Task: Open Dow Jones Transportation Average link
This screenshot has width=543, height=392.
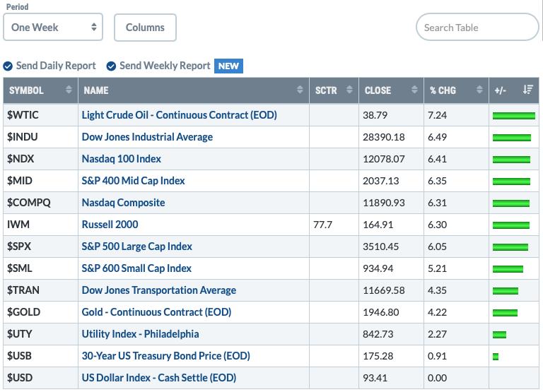Action: coord(159,290)
